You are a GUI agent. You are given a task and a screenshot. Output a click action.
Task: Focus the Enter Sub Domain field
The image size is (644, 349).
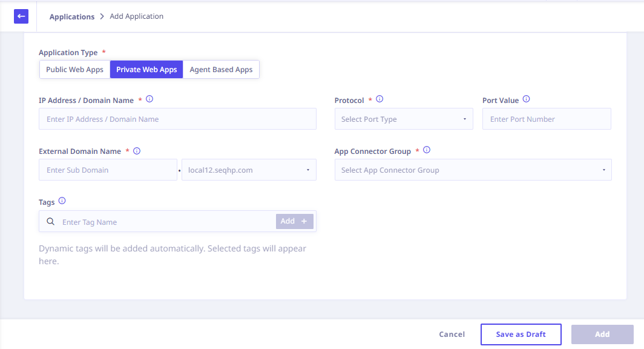(x=108, y=170)
